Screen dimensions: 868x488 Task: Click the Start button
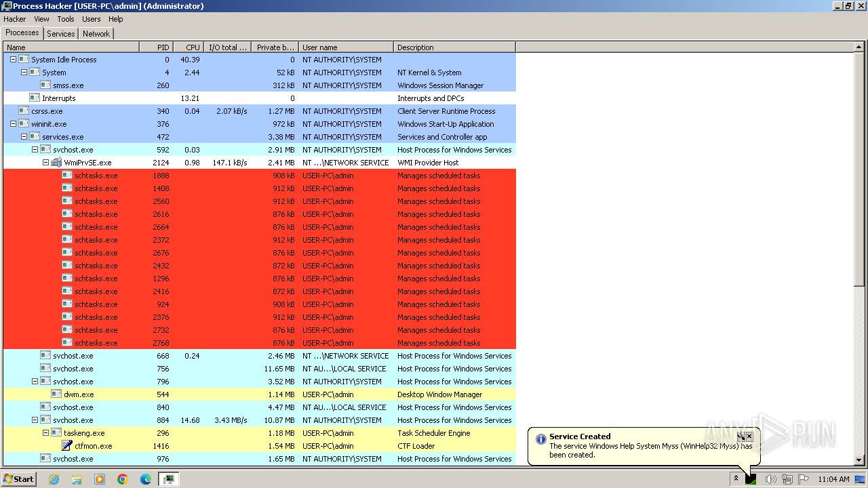click(x=19, y=479)
